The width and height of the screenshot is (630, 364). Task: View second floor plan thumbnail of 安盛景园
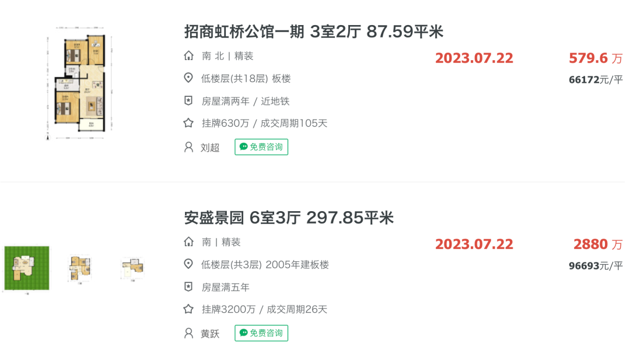(80, 268)
